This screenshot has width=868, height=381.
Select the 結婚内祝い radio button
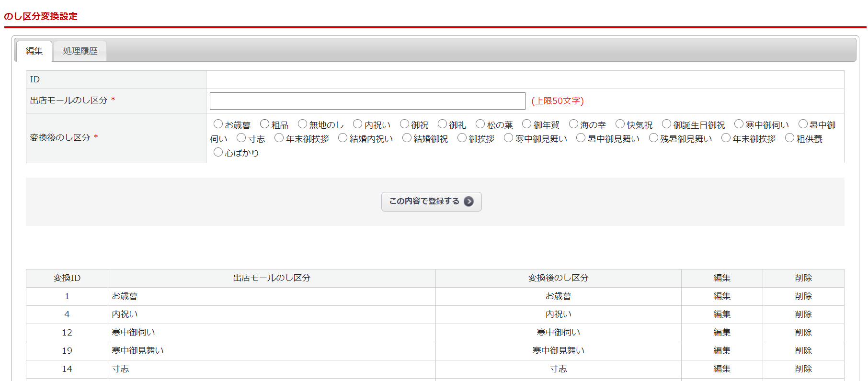[x=343, y=138]
